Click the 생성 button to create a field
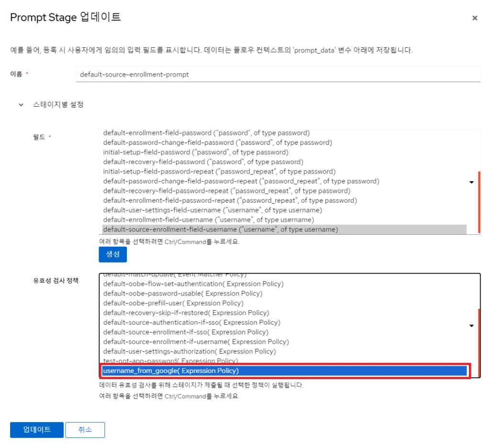This screenshot has height=448, width=490. (112, 254)
